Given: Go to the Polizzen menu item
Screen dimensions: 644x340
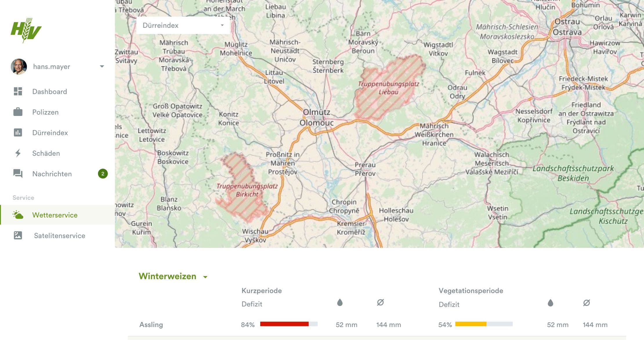Looking at the screenshot, I should pyautogui.click(x=45, y=112).
